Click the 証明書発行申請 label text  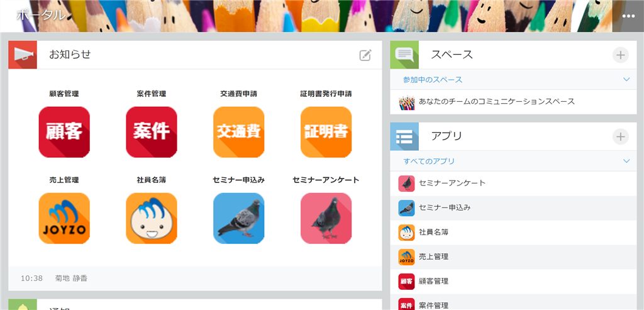[x=326, y=94]
